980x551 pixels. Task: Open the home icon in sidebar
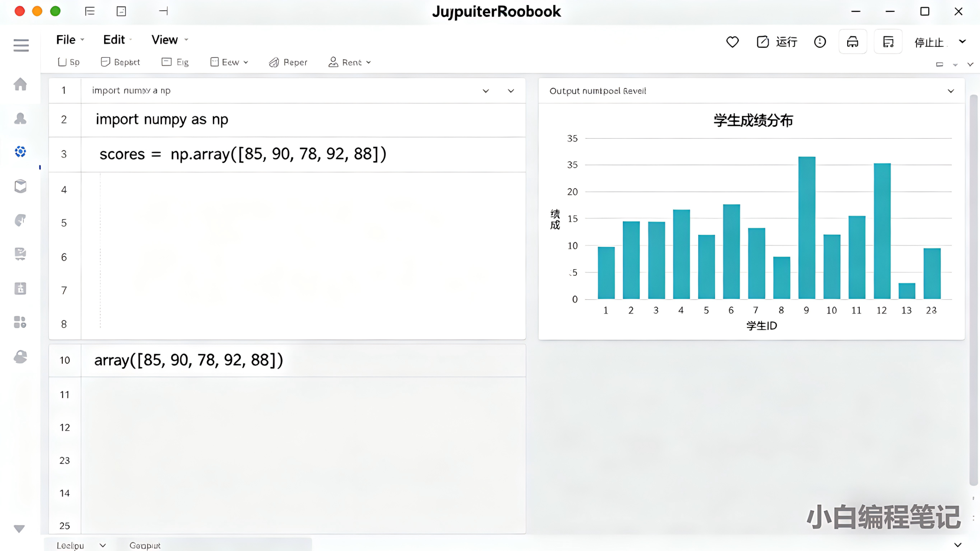tap(20, 84)
